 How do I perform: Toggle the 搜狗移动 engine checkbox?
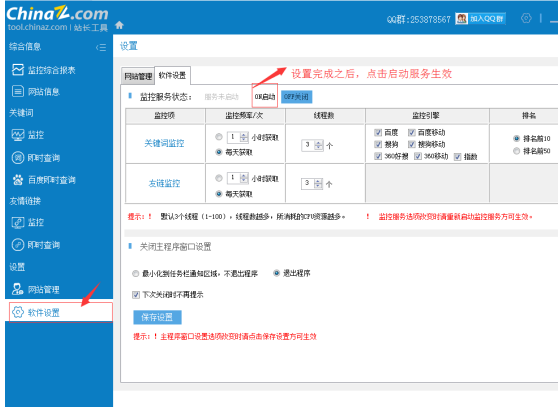pos(412,144)
